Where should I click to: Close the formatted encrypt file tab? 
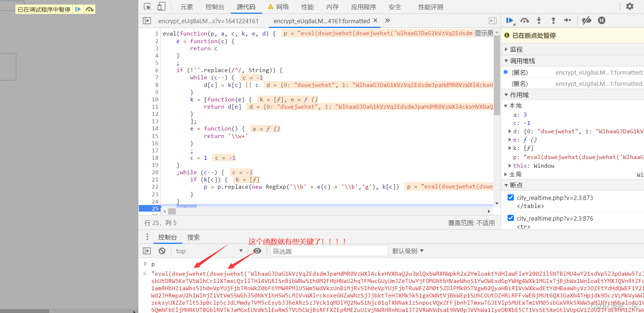pyautogui.click(x=376, y=20)
